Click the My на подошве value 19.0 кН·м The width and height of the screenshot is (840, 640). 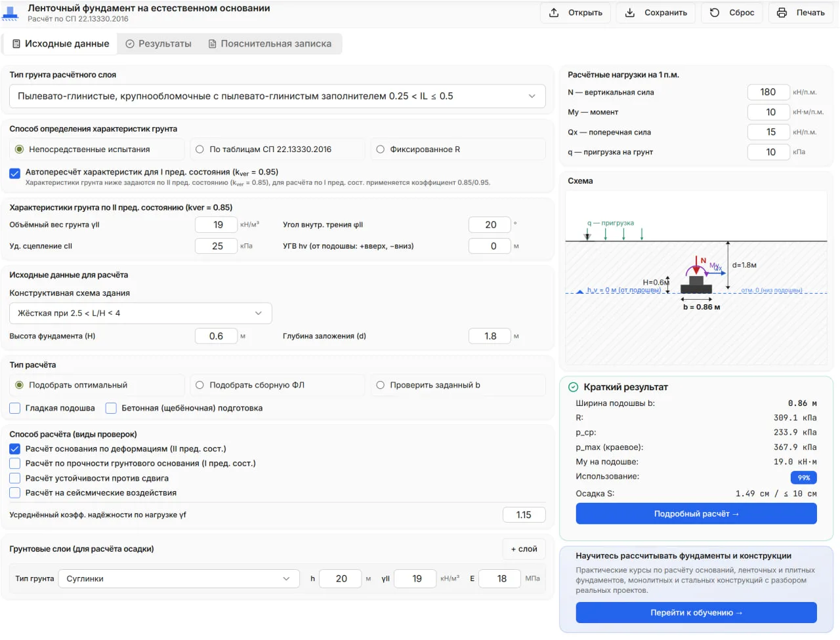click(x=795, y=462)
